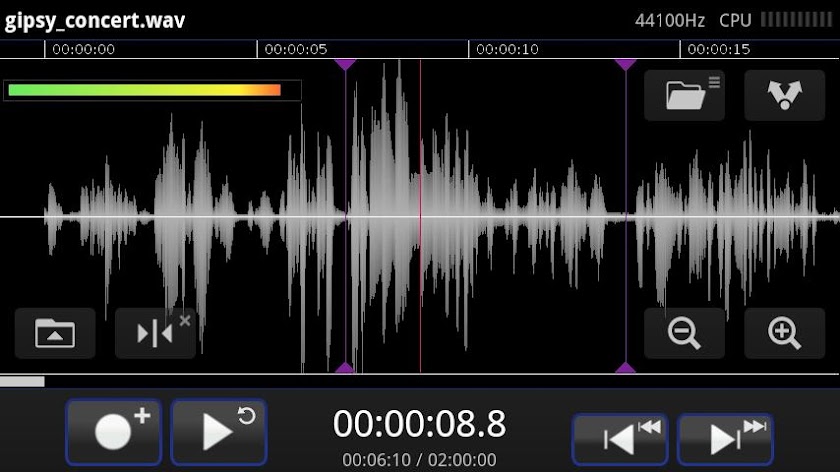Click the 00:00:05 ruler mark
Image resolution: width=840 pixels, height=472 pixels.
[x=296, y=49]
